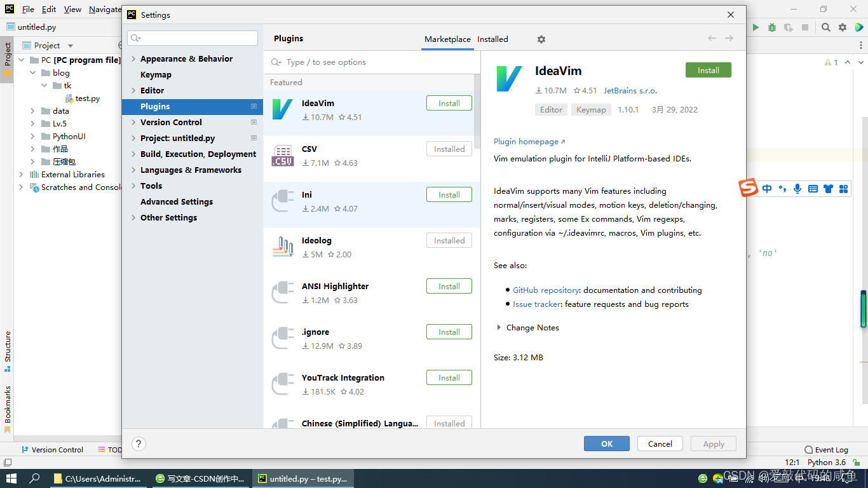The width and height of the screenshot is (868, 488).
Task: Open Search Everywhere magnifier in main toolbar
Action: 825,27
